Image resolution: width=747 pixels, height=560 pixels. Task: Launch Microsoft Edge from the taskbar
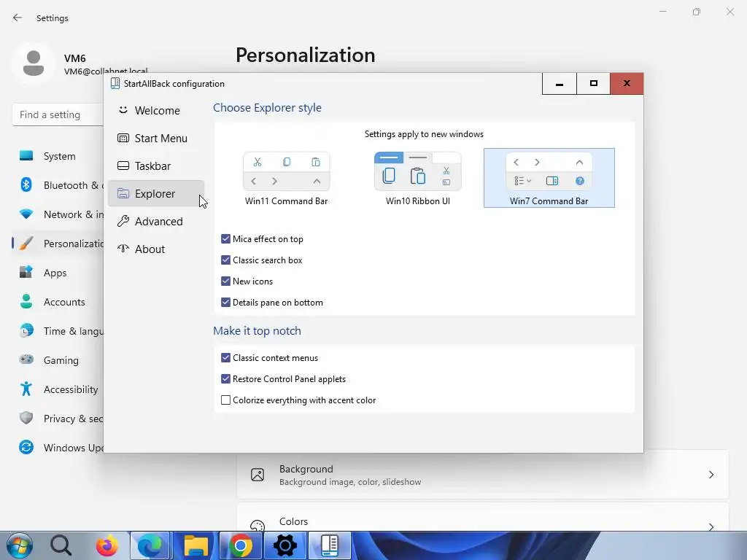[150, 545]
